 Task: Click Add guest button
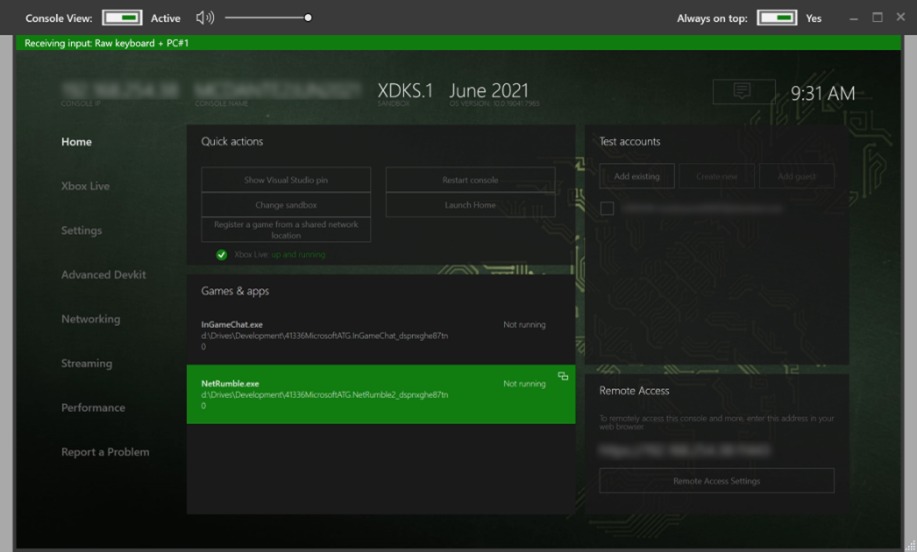coord(797,176)
